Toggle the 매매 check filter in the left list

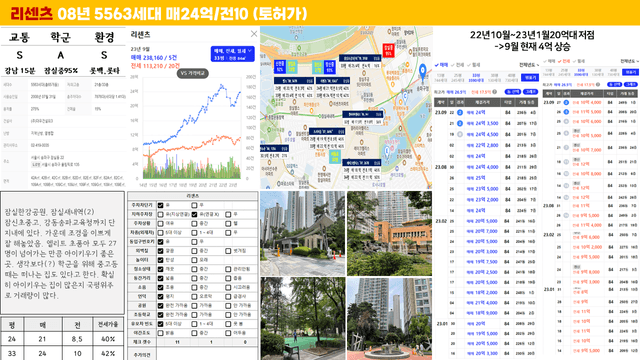click(442, 65)
